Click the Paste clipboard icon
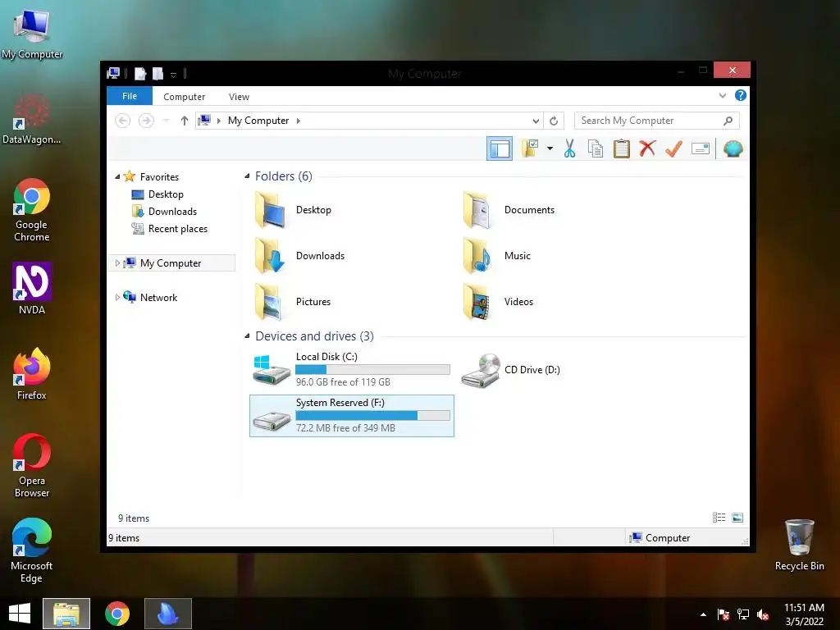Image resolution: width=840 pixels, height=630 pixels. [622, 148]
